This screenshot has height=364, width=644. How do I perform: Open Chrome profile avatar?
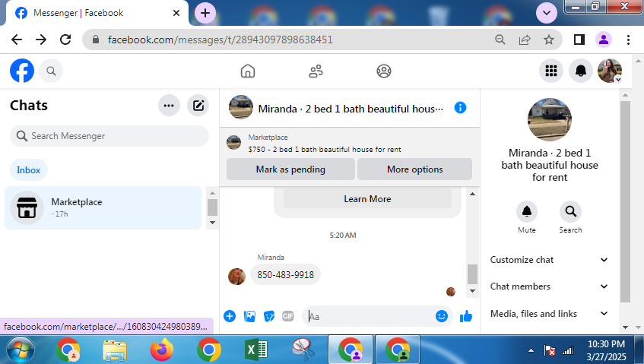[x=604, y=40]
